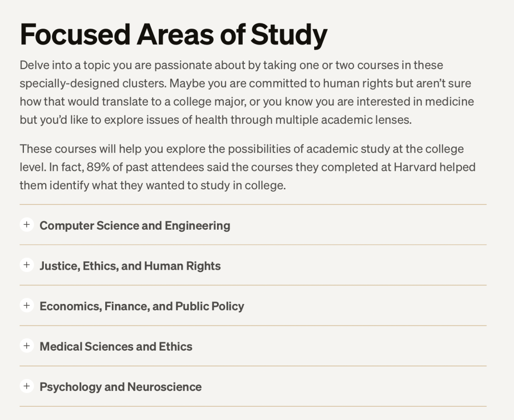The image size is (514, 420).
Task: Click the opening words "Delve into a topic"
Action: pyautogui.click(x=60, y=65)
